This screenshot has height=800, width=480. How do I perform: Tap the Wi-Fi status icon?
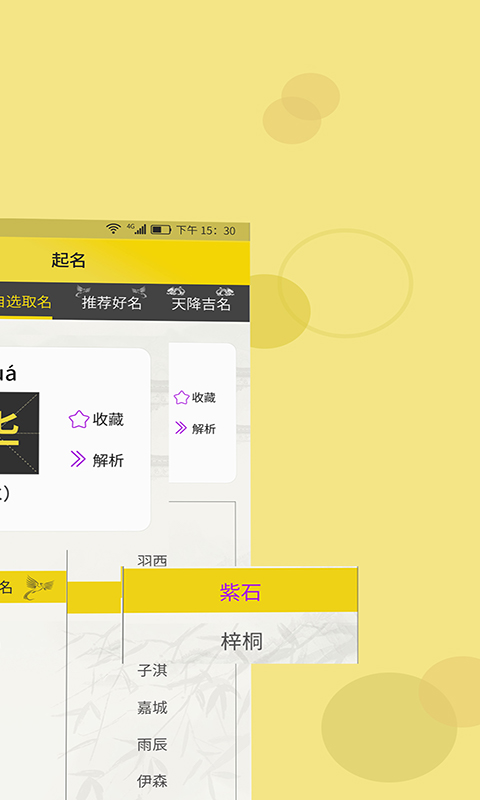coord(113,229)
